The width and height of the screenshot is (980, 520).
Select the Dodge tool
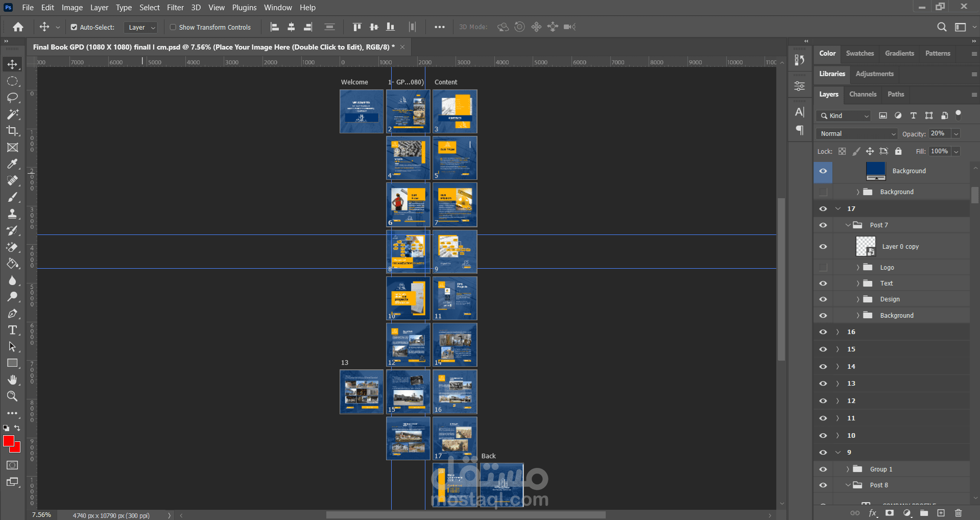(x=12, y=297)
